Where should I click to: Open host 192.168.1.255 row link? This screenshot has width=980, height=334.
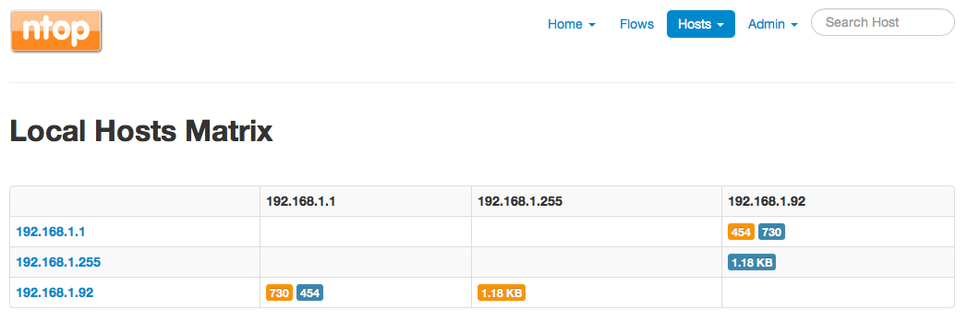(58, 262)
